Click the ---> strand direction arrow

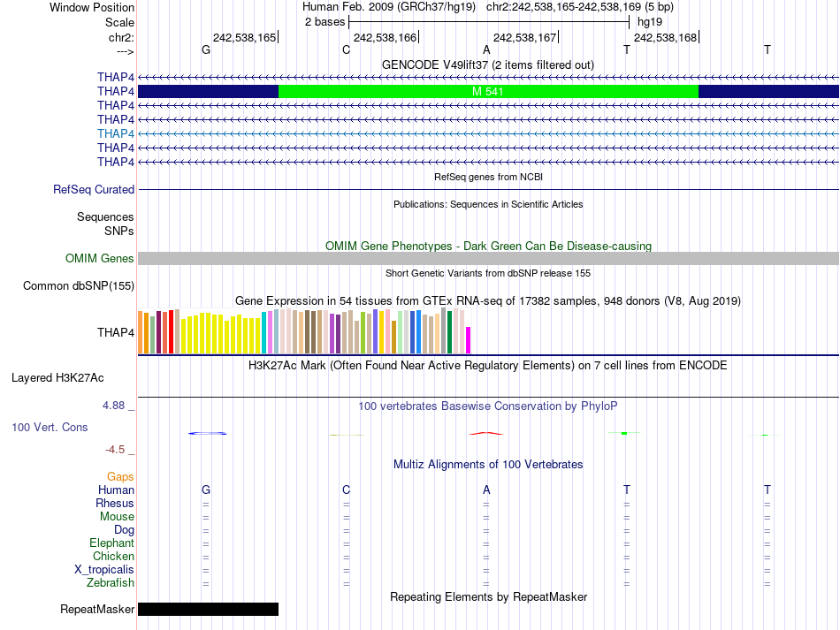point(126,51)
